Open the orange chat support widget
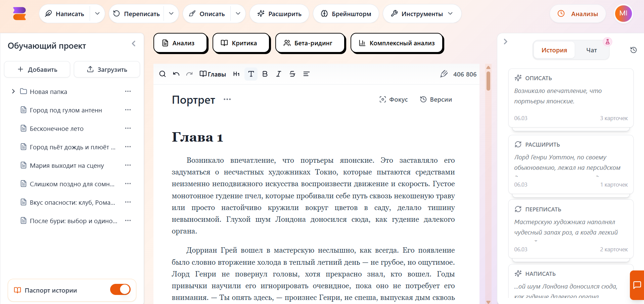The height and width of the screenshot is (304, 644). point(637,285)
